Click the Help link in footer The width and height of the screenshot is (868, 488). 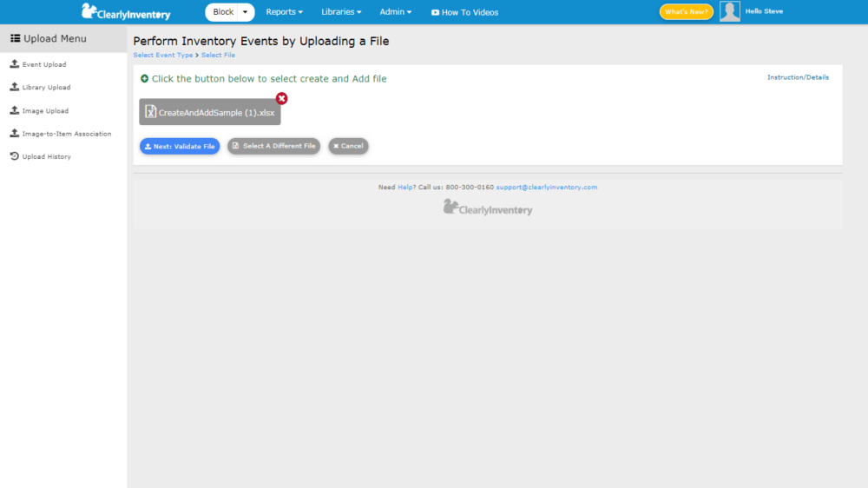405,188
